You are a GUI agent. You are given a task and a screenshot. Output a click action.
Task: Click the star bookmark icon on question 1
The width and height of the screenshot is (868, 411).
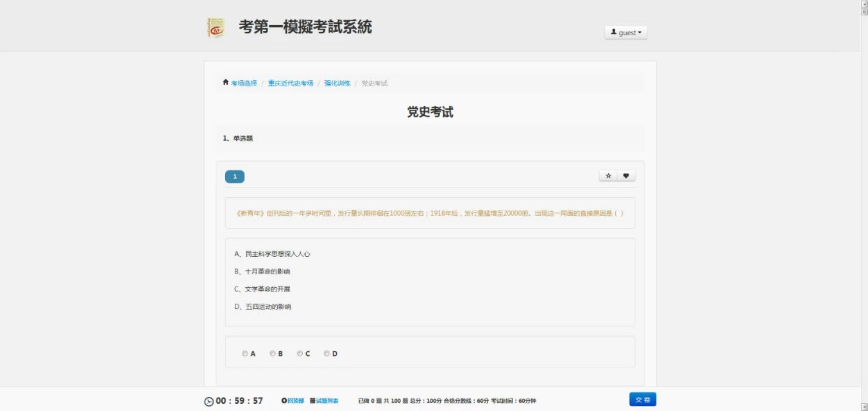(x=608, y=176)
